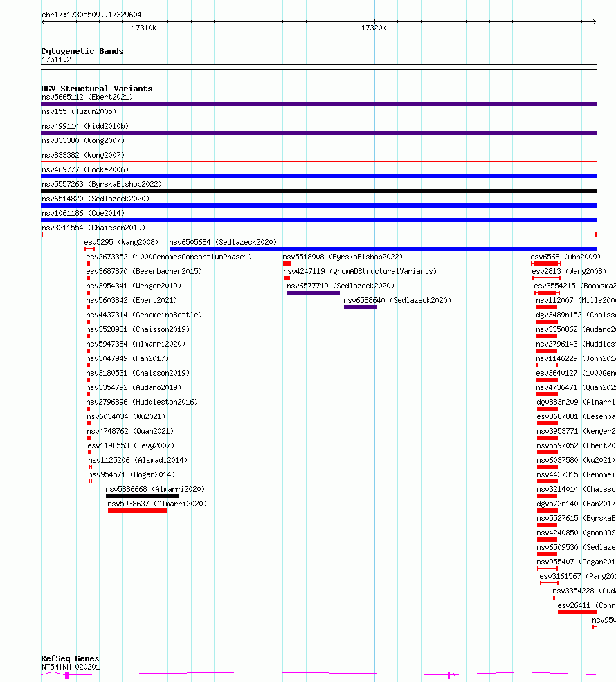This screenshot has height=682, width=616.
Task: Click esv5295 (Wang2008) variant label
Action: click(121, 242)
